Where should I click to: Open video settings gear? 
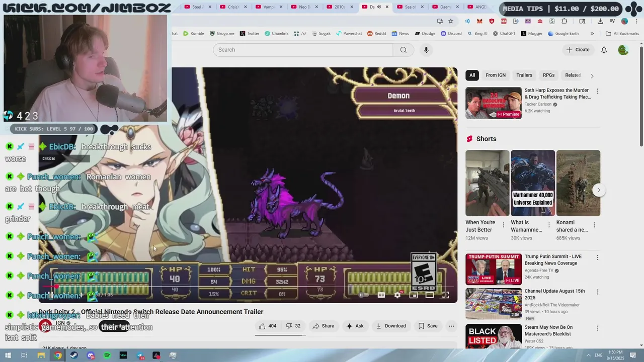pos(397,295)
